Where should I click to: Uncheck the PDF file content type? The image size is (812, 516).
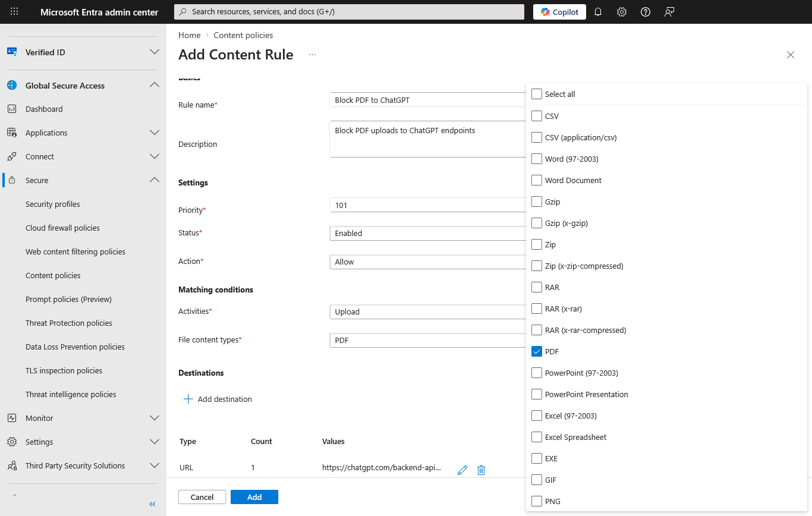coord(537,351)
